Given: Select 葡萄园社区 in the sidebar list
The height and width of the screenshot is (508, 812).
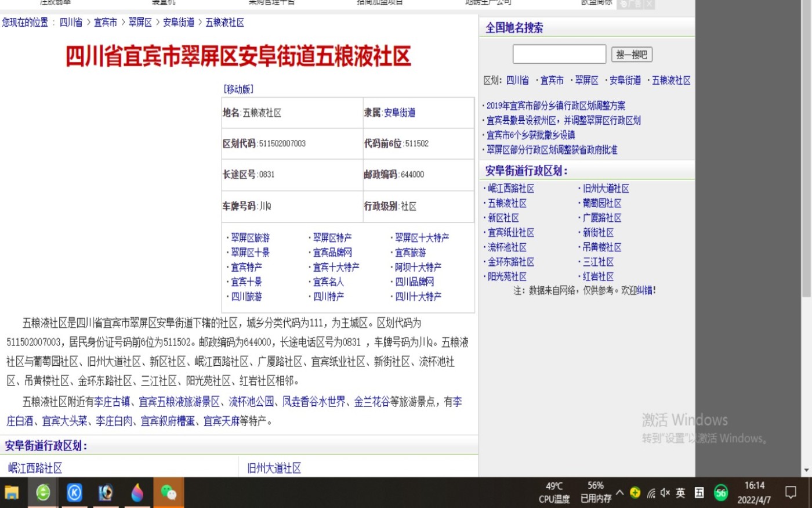Looking at the screenshot, I should coord(602,203).
